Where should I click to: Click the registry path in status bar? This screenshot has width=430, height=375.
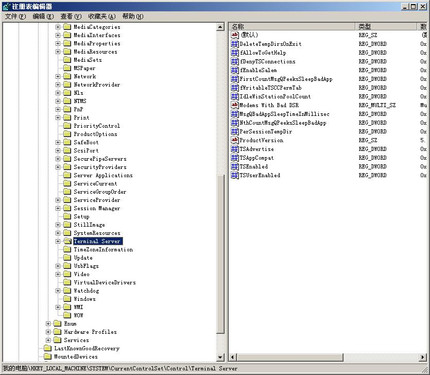[x=120, y=368]
